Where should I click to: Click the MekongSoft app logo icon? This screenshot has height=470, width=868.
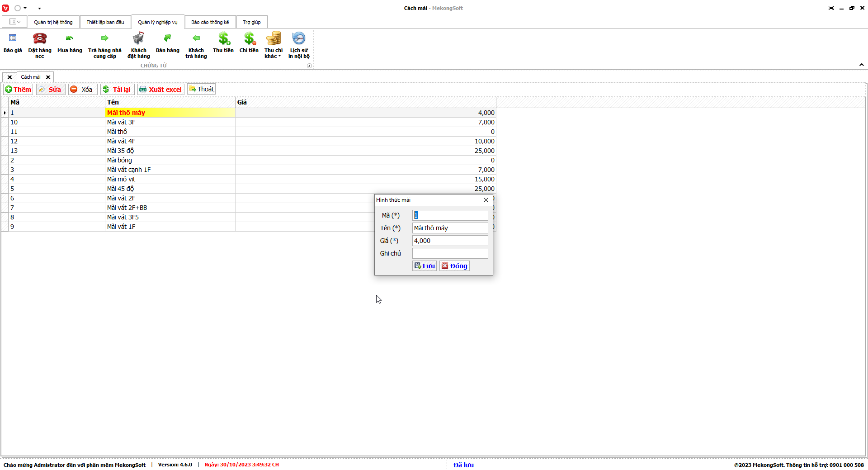point(5,8)
